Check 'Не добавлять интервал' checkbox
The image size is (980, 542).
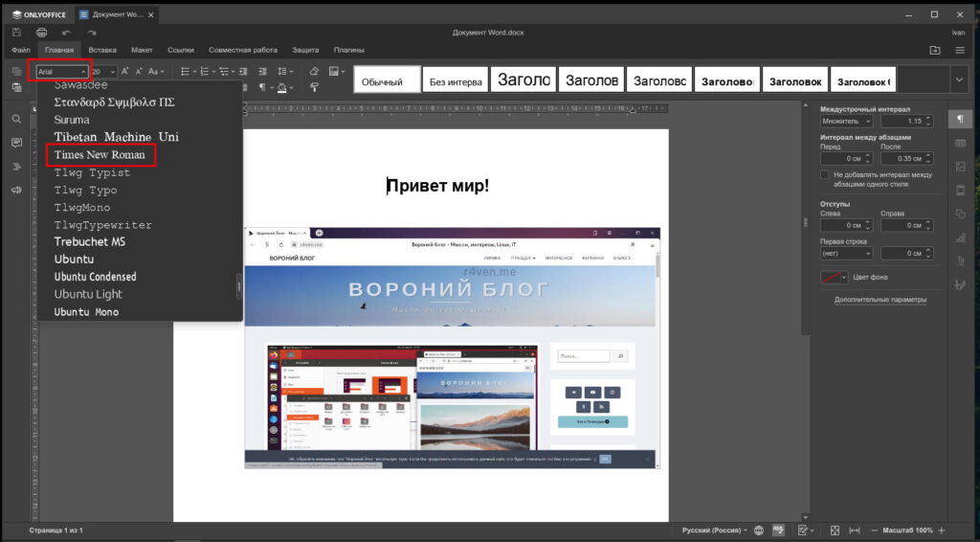(825, 175)
